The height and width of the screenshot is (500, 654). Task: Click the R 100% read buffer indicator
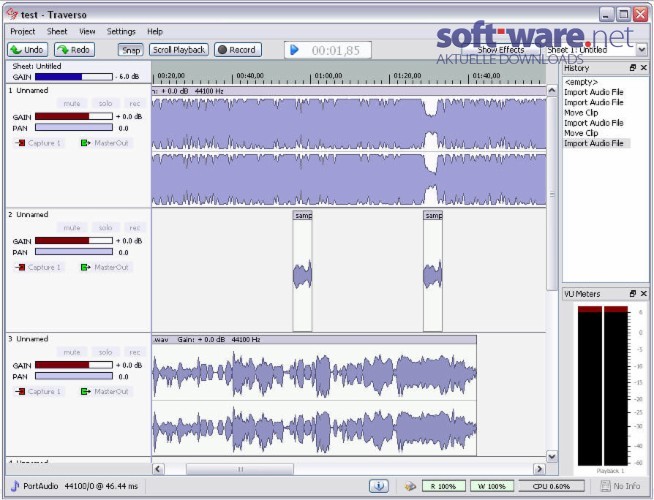click(x=443, y=486)
